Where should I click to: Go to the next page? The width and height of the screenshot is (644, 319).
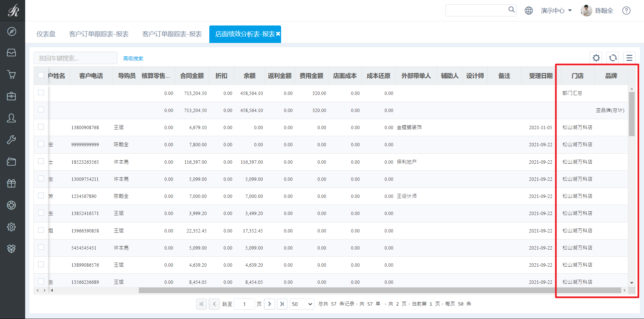(270, 304)
